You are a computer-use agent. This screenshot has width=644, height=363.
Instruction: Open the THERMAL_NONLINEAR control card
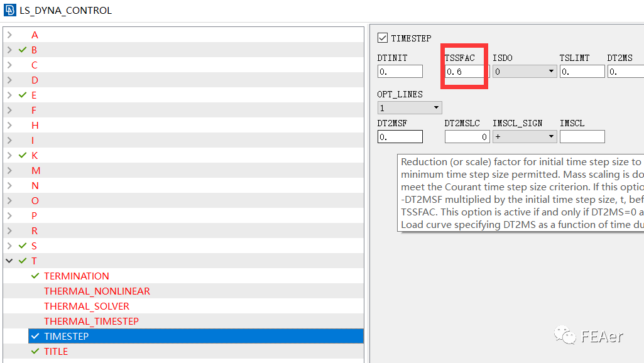coord(97,291)
